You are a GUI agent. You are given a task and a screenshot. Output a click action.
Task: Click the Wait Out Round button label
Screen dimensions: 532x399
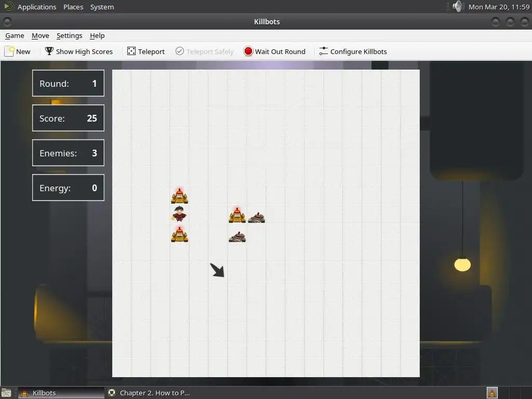point(280,51)
